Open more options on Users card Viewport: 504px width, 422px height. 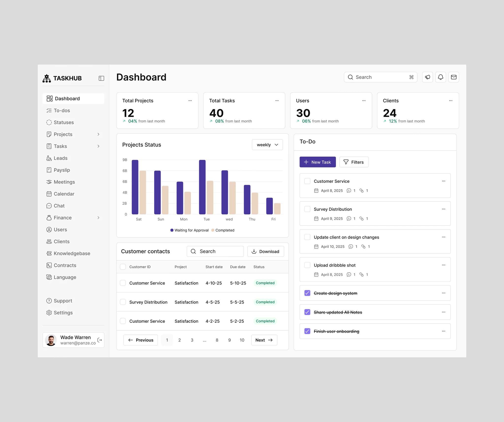364,100
